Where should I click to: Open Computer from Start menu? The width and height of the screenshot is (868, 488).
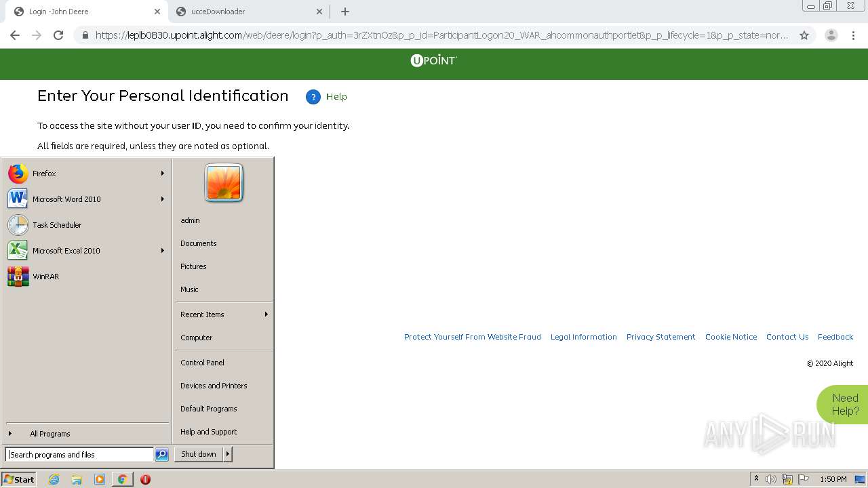197,338
